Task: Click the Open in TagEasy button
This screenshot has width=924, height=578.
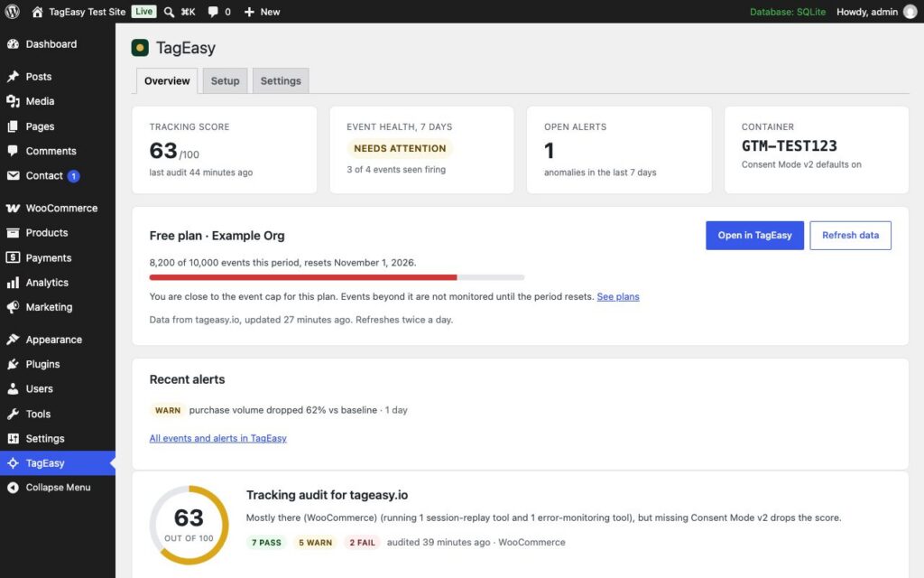Action: click(x=754, y=236)
